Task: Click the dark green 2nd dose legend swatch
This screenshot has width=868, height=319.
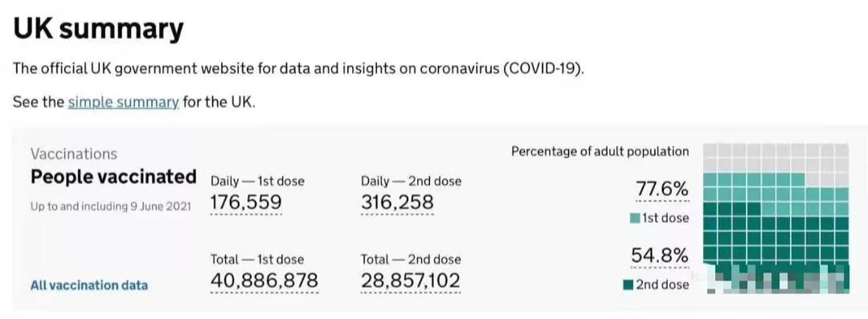Action: tap(628, 285)
